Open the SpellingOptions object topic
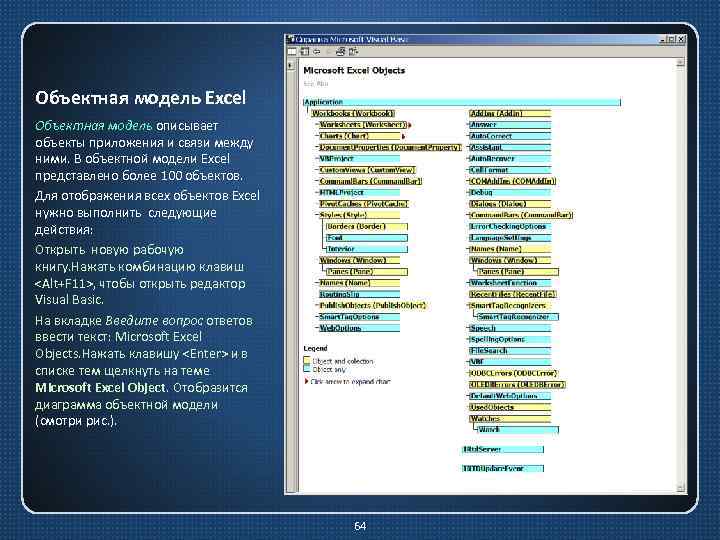Screen dimensions: 720x540 [x=510, y=339]
